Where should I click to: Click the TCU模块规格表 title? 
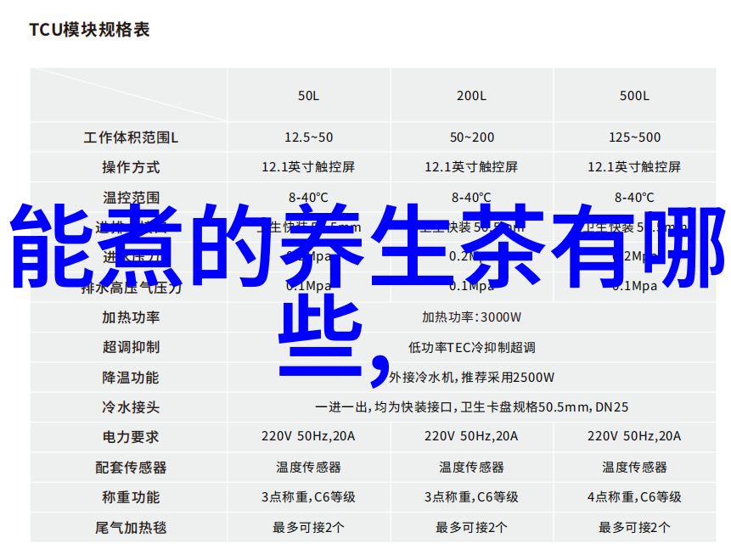(x=90, y=30)
